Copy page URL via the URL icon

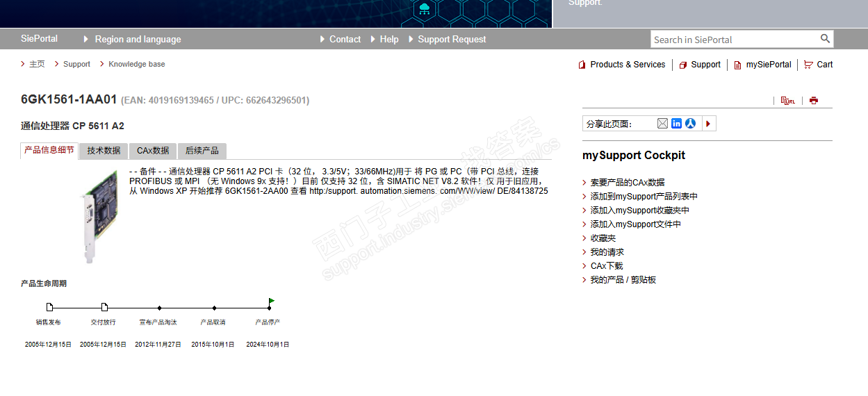(x=787, y=101)
